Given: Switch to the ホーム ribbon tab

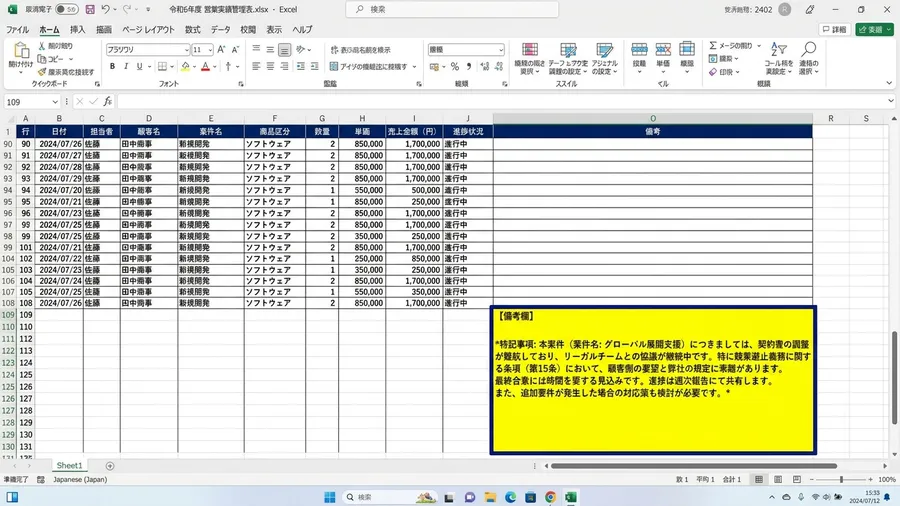Looking at the screenshot, I should pos(49,30).
